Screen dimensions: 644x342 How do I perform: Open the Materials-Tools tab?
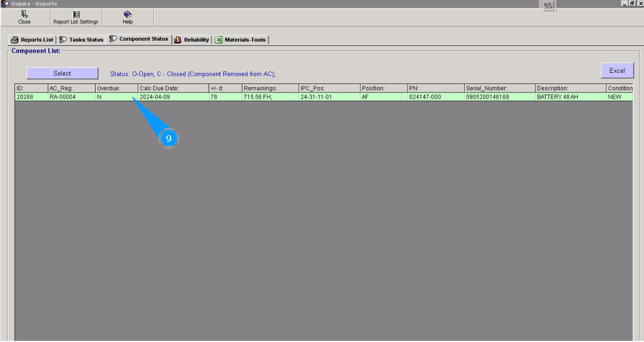[241, 40]
